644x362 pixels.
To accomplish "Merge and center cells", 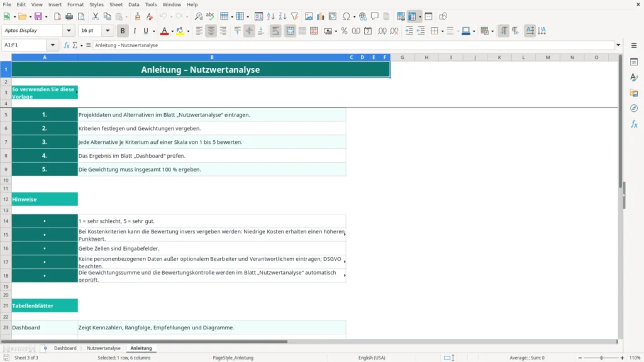I will click(x=290, y=31).
